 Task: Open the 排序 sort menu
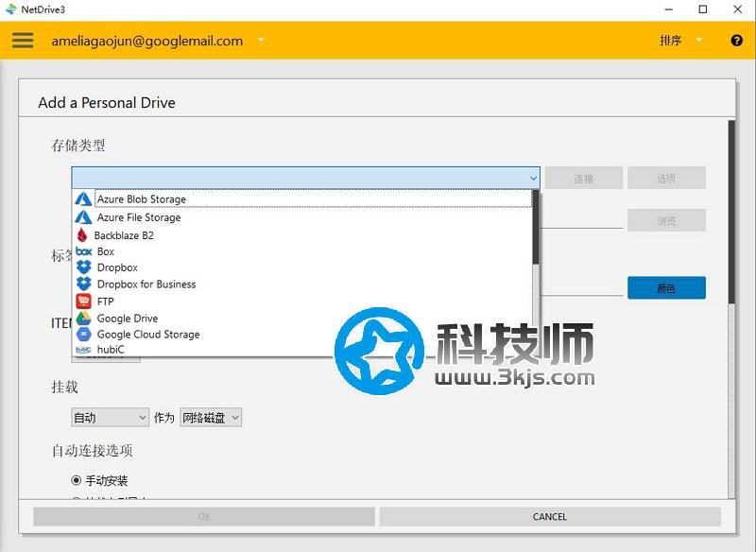coord(681,41)
